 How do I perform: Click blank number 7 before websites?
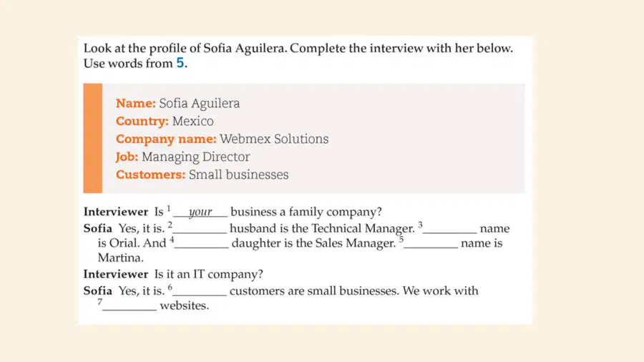click(x=130, y=306)
